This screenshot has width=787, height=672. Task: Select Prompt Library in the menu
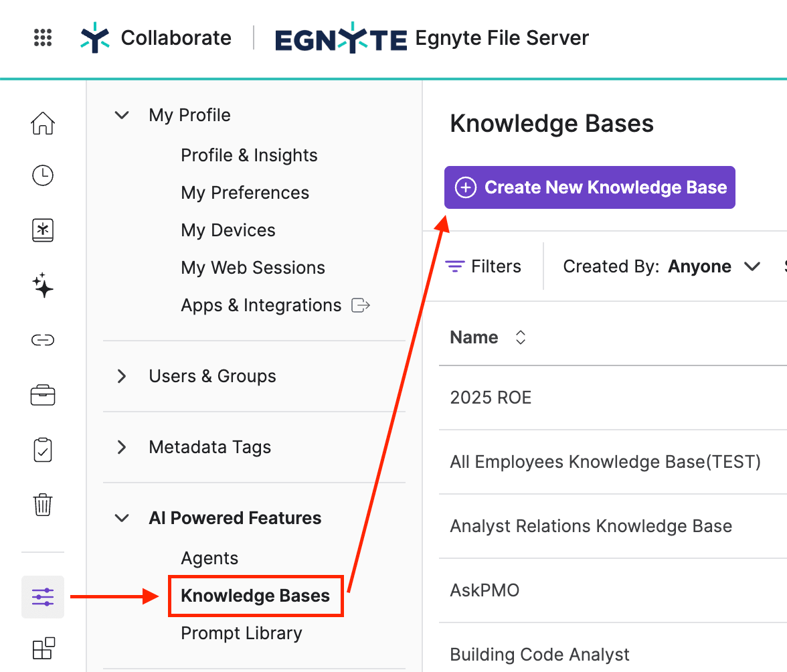(241, 633)
